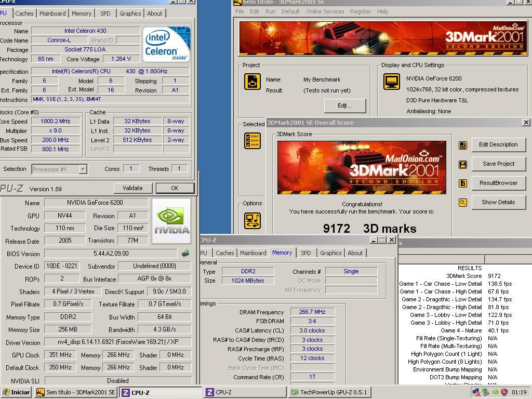Click the Validate button in CPU-Z
532x399 pixels.
pyautogui.click(x=132, y=188)
